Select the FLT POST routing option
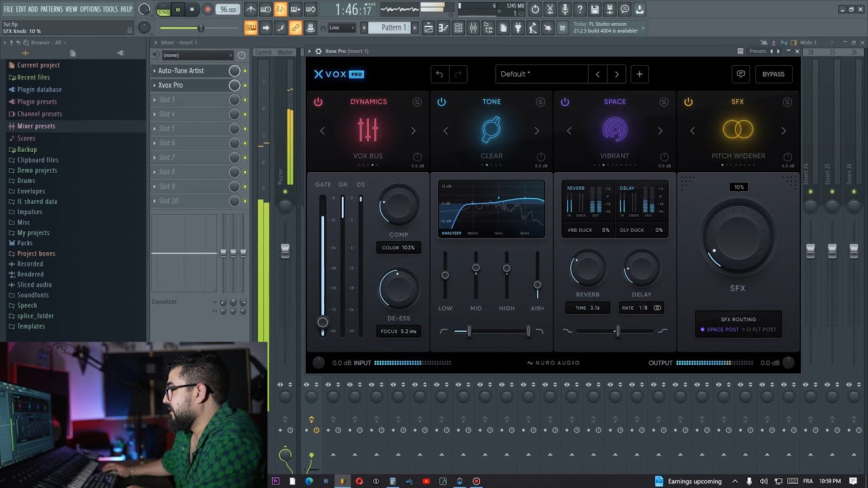This screenshot has height=488, width=868. (761, 329)
